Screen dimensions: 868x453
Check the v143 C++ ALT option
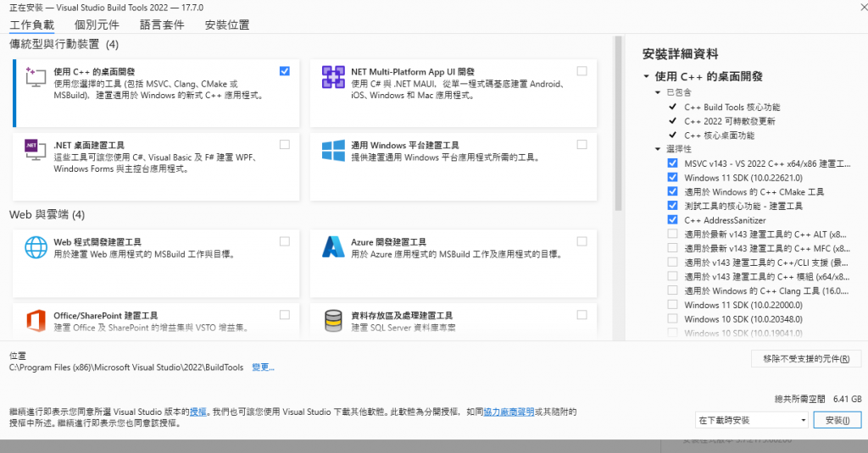(672, 234)
